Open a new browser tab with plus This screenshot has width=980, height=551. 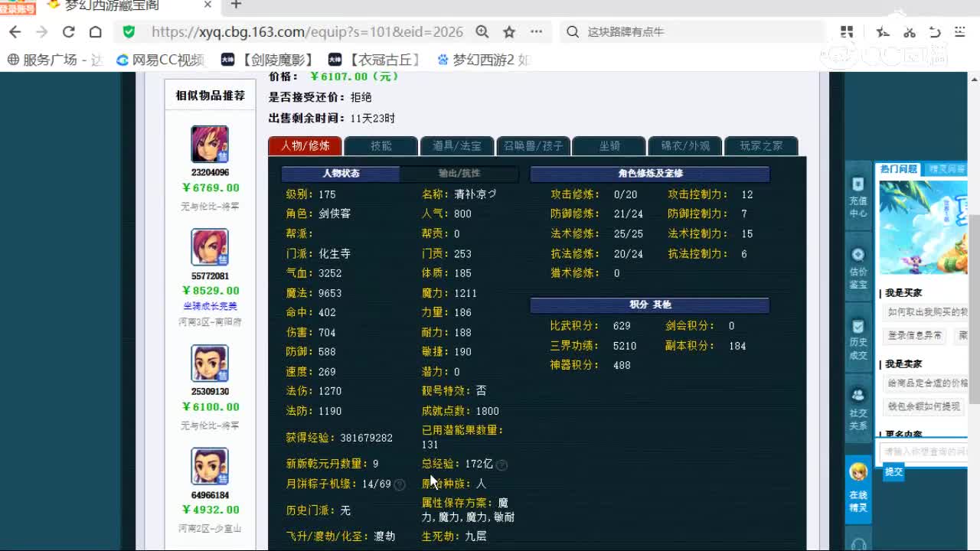coord(236,5)
